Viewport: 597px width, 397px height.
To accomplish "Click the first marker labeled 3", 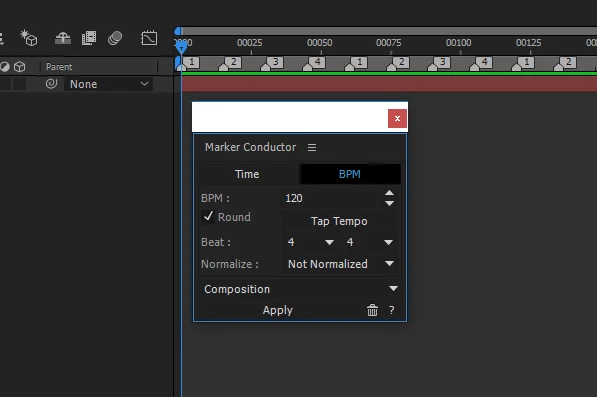I will [276, 62].
